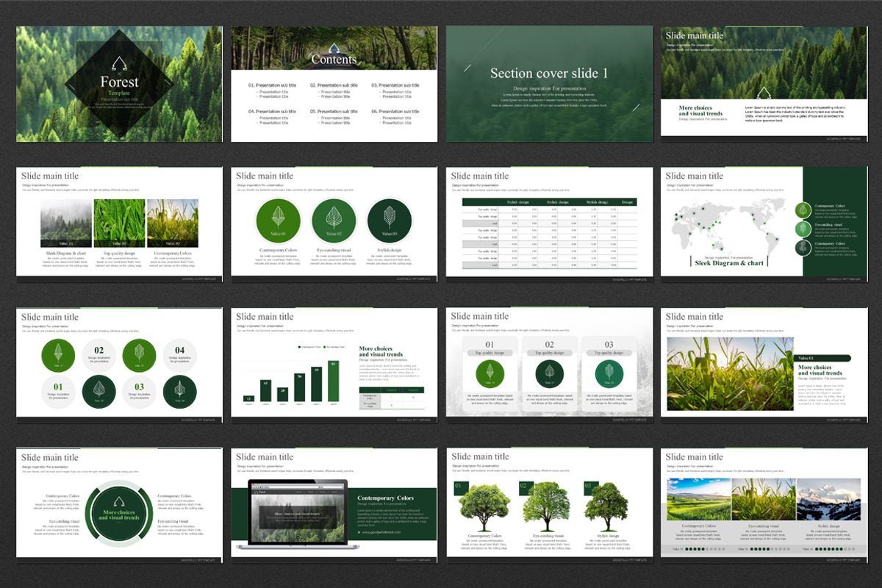Open the www.goodpelloforest.com link on the laptop slide
882x588 pixels.
[x=382, y=532]
